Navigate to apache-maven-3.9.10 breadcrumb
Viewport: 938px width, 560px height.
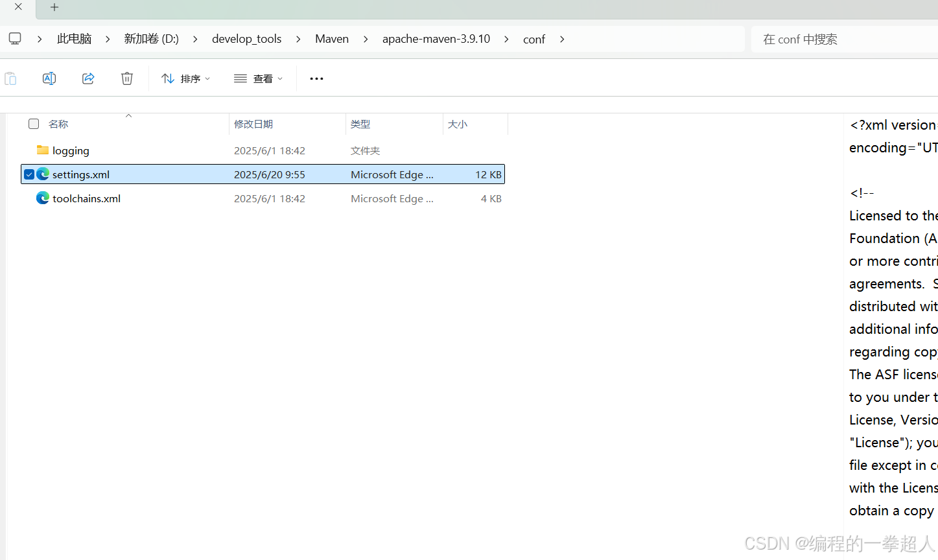pos(436,39)
